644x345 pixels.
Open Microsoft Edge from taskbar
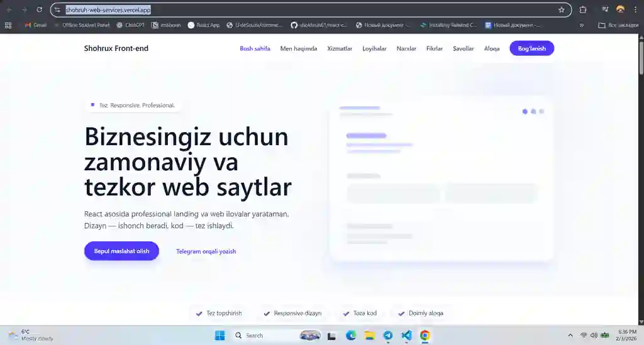[x=351, y=336]
